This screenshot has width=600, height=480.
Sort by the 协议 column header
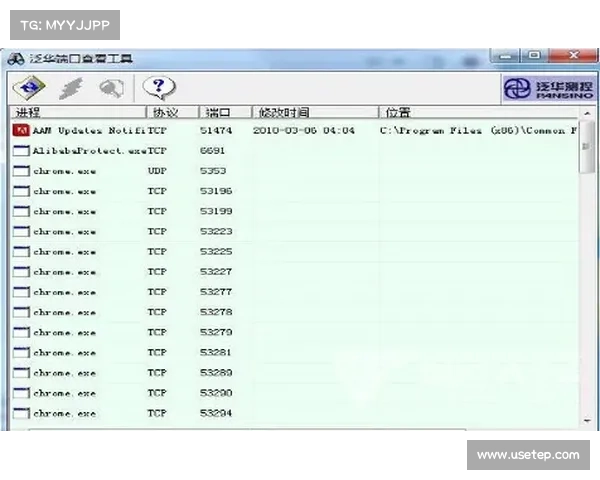point(173,112)
